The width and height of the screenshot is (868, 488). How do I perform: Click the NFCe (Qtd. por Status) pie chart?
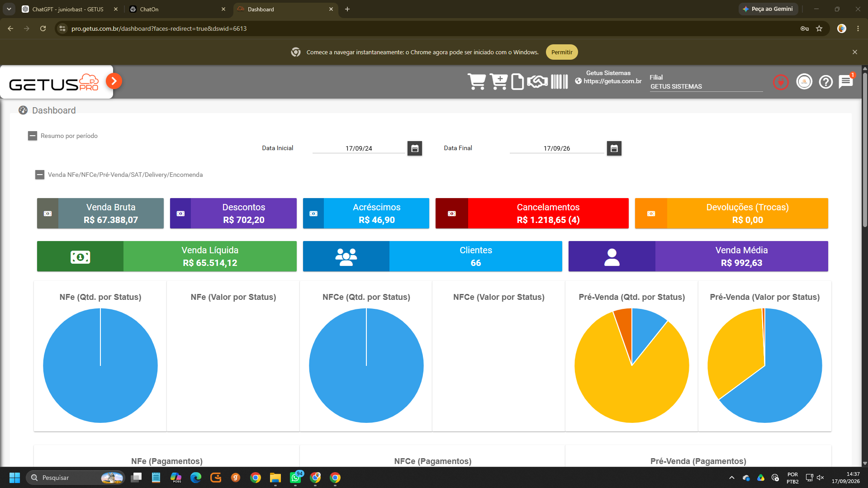[366, 365]
